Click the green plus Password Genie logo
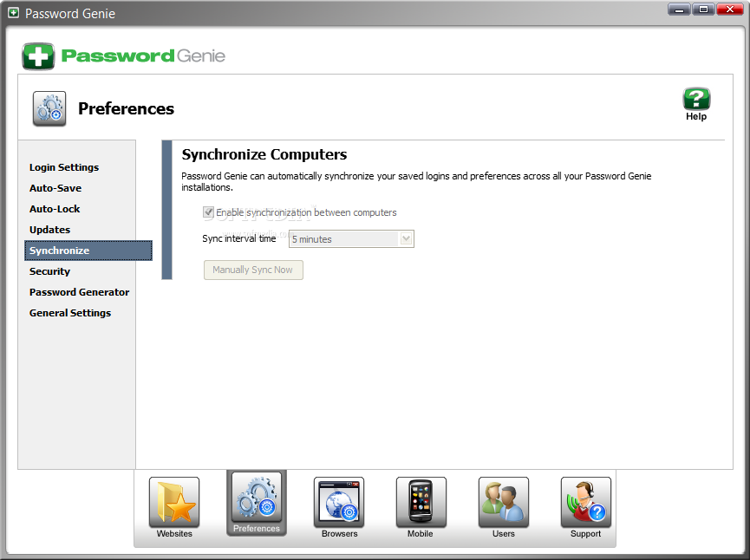Viewport: 750px width, 560px height. tap(38, 56)
